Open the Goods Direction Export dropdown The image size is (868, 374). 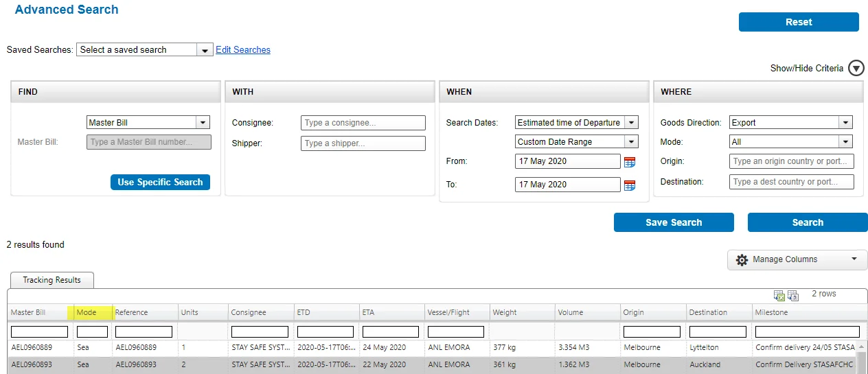point(791,123)
